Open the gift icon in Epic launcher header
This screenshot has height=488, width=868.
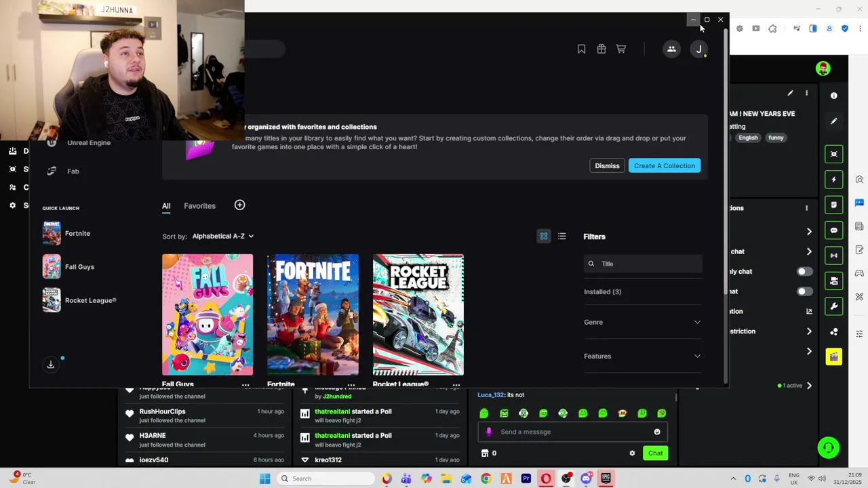pos(601,49)
